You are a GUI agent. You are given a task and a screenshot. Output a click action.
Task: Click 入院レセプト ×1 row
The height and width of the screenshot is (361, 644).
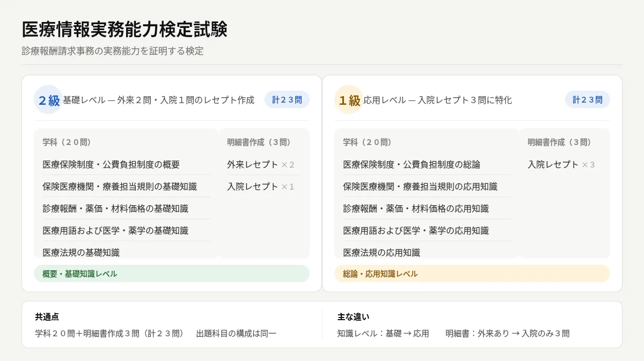(x=264, y=186)
